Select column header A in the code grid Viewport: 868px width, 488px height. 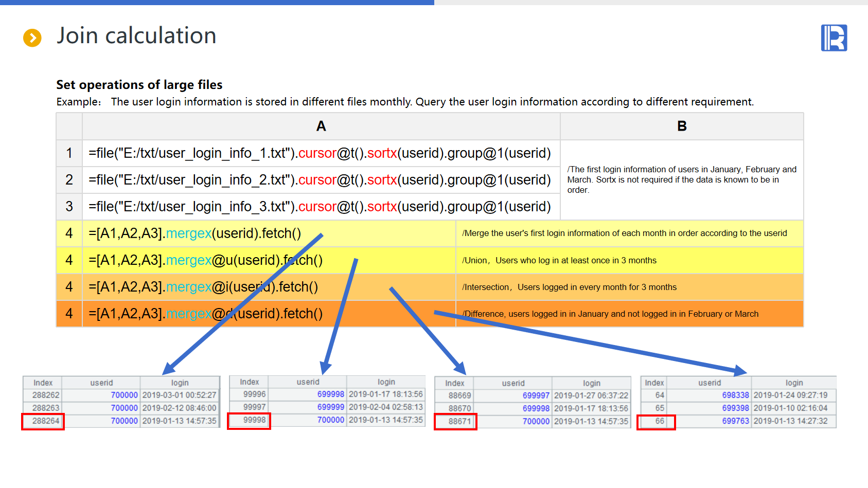pyautogui.click(x=321, y=126)
